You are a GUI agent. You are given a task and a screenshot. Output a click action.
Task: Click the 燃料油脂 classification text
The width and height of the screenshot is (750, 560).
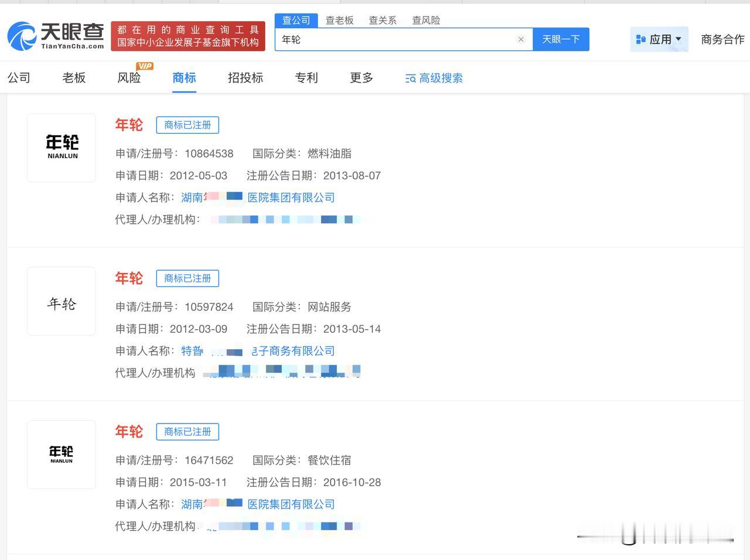(329, 153)
